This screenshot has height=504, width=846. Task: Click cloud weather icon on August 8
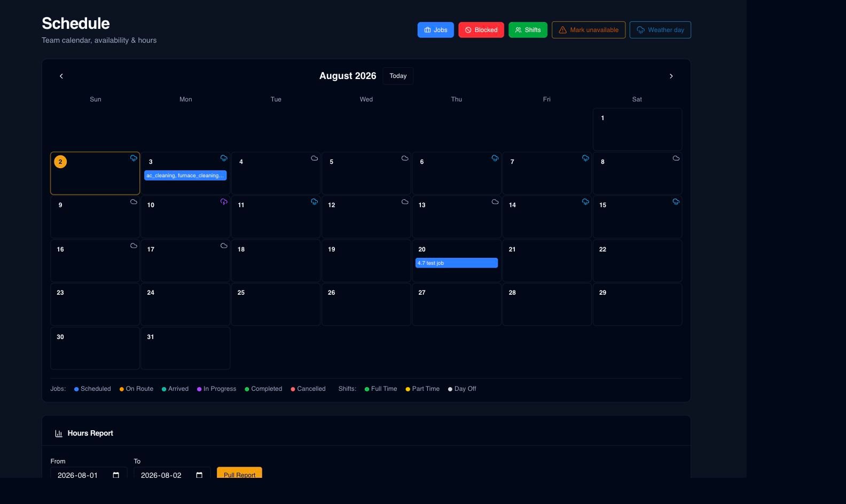[676, 158]
